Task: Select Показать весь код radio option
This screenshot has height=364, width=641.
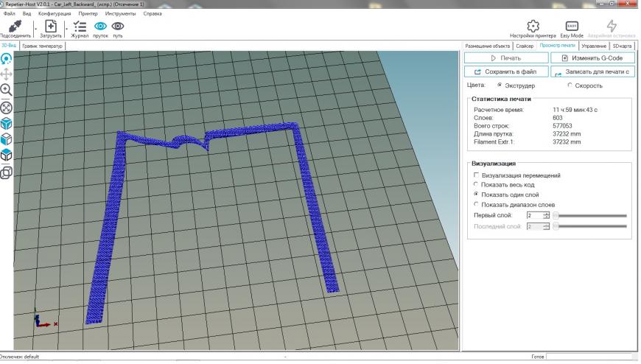Action: pyautogui.click(x=476, y=185)
